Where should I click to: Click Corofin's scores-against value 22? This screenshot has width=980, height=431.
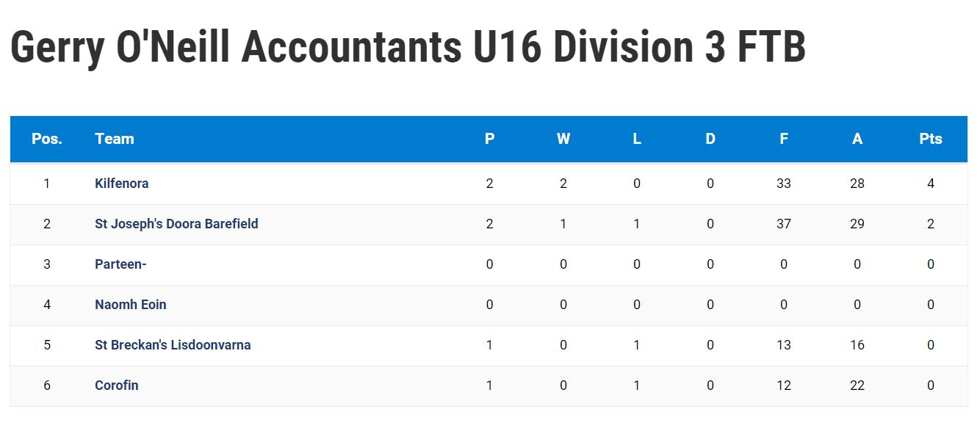pos(857,385)
